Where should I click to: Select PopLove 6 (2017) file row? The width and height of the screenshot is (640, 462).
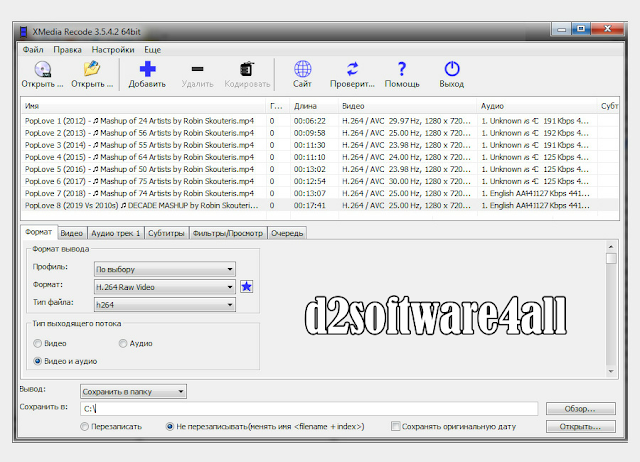tap(320, 181)
